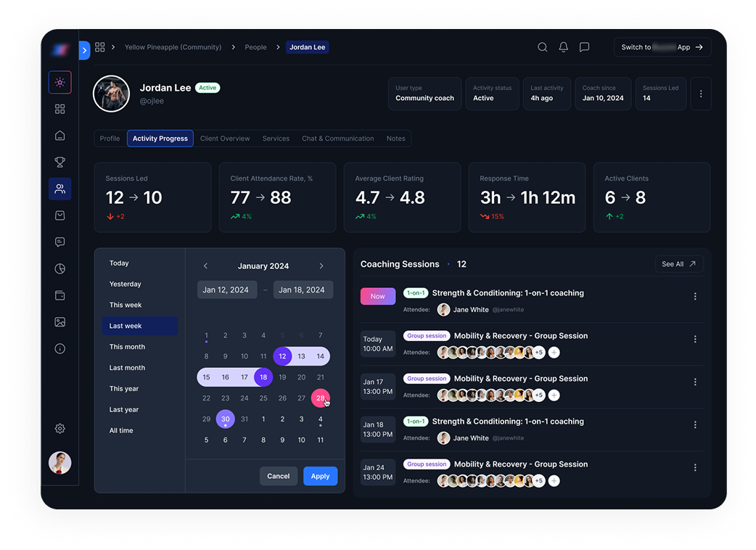The width and height of the screenshot is (756, 550).
Task: Open the trophy icon in sidebar
Action: 60,162
